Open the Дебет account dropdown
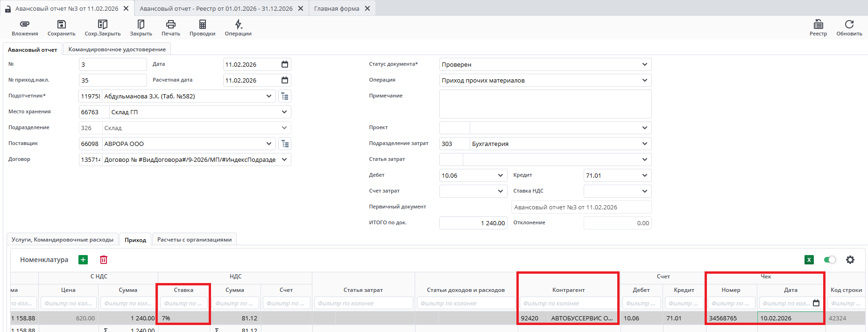868x332 pixels. (500, 175)
